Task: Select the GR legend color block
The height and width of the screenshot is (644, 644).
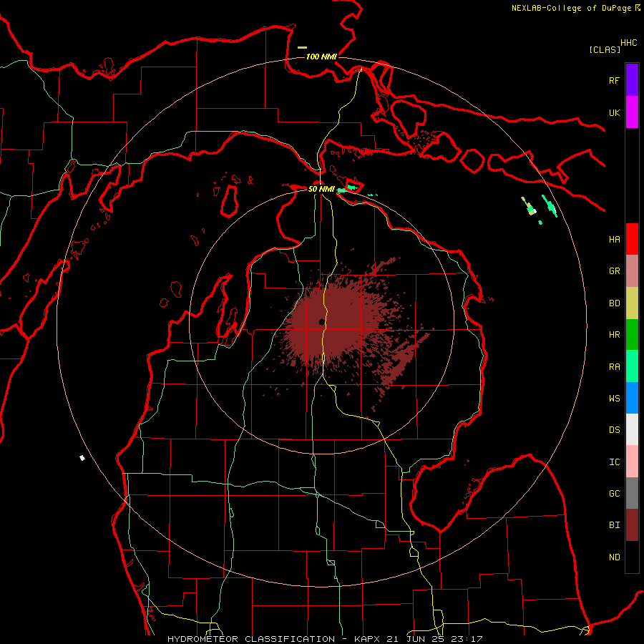Action: pos(632,271)
